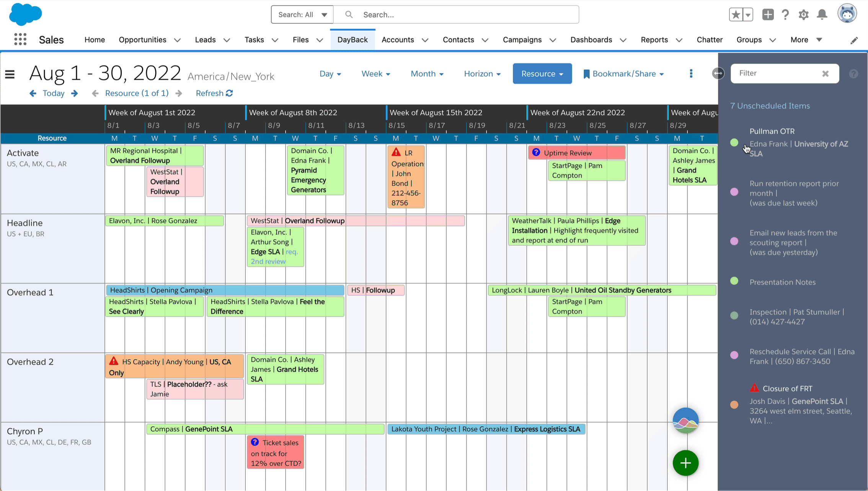Click the green dot beside Presentation Notes
Image resolution: width=868 pixels, height=491 pixels.
(x=734, y=281)
